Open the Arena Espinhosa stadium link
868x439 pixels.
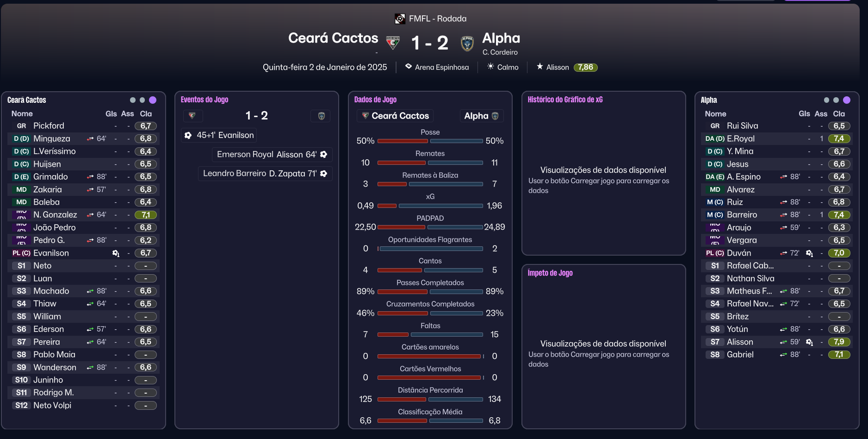[441, 68]
